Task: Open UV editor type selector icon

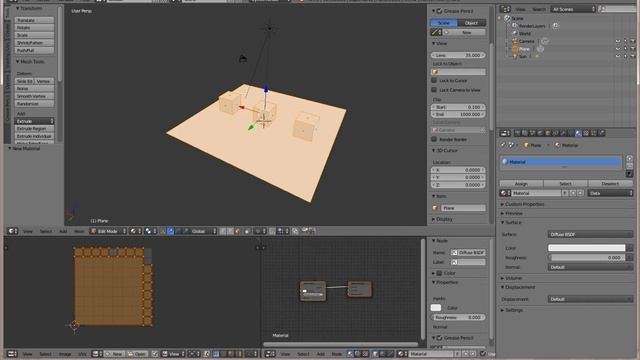Action: tap(11, 354)
